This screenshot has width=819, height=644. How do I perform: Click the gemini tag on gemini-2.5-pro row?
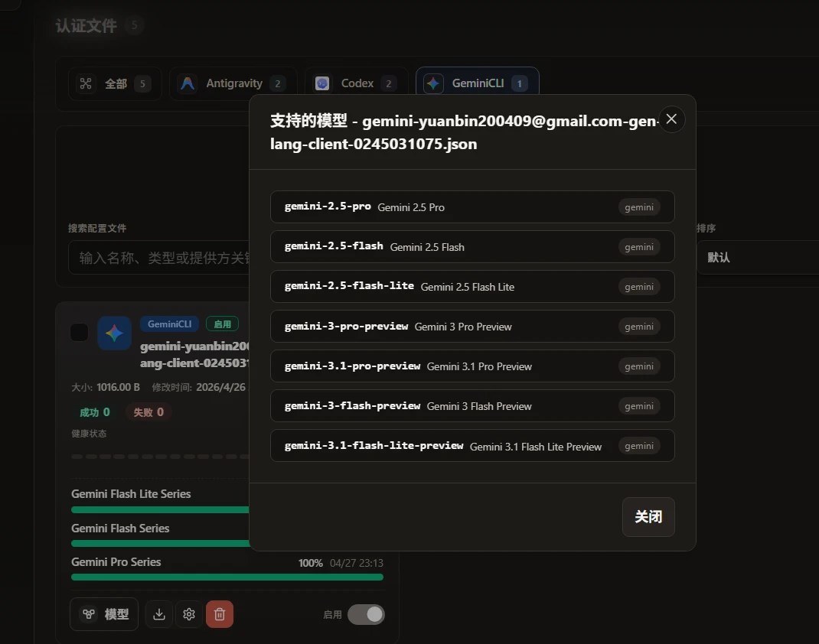[639, 207]
